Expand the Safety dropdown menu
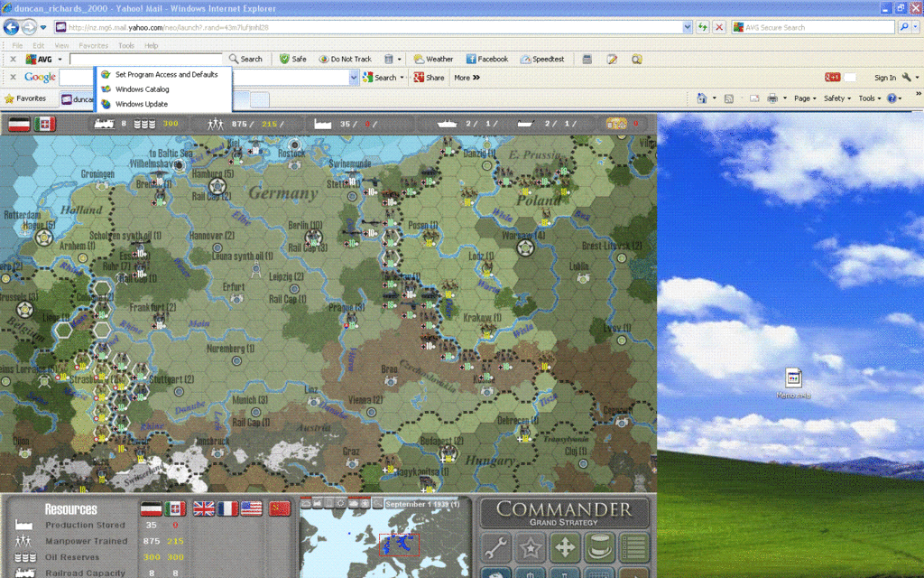 click(836, 98)
